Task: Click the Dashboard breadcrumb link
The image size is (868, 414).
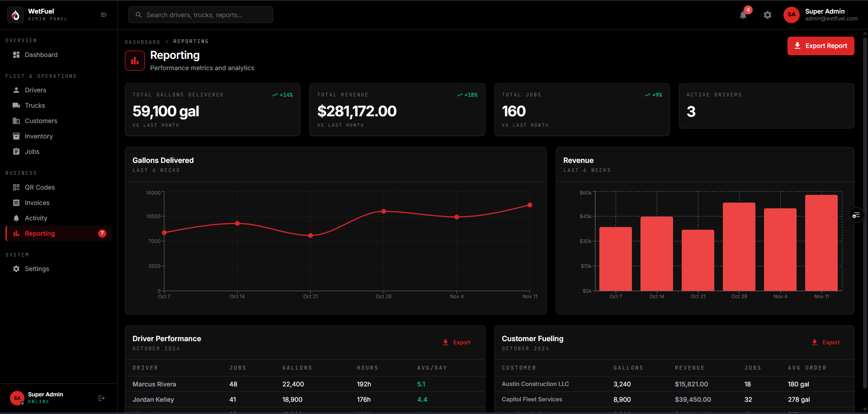Action: (x=142, y=42)
